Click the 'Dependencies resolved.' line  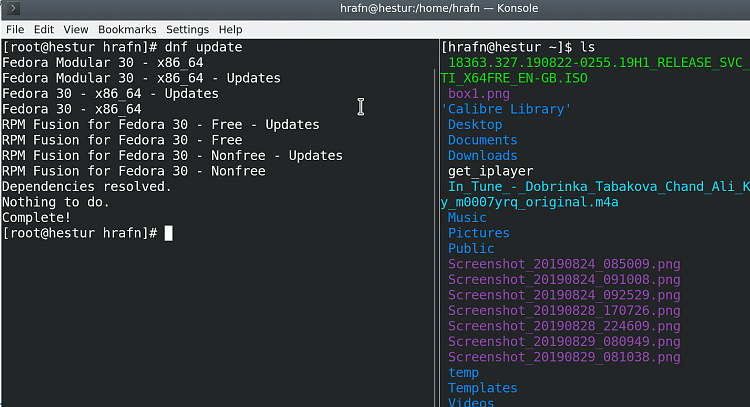pyautogui.click(x=87, y=187)
